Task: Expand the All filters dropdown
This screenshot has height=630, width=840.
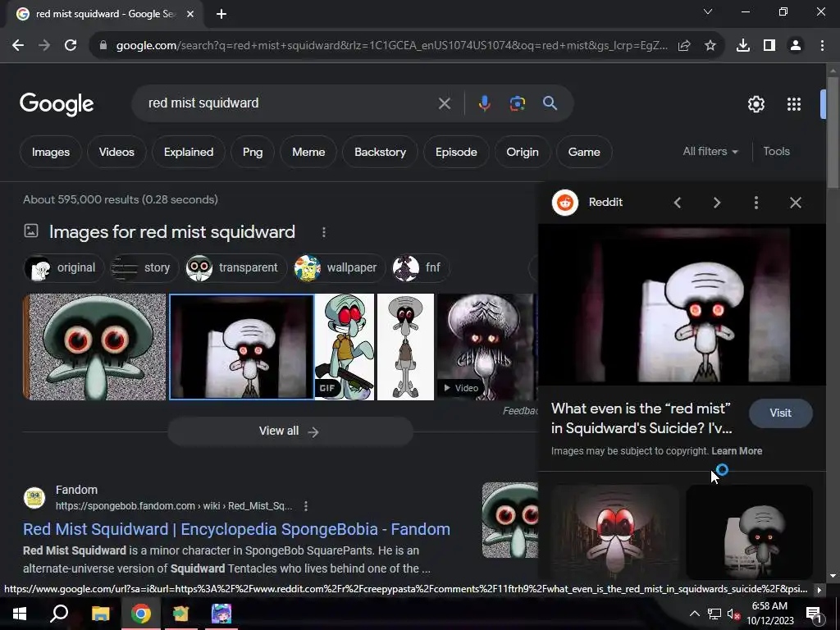Action: click(x=710, y=152)
